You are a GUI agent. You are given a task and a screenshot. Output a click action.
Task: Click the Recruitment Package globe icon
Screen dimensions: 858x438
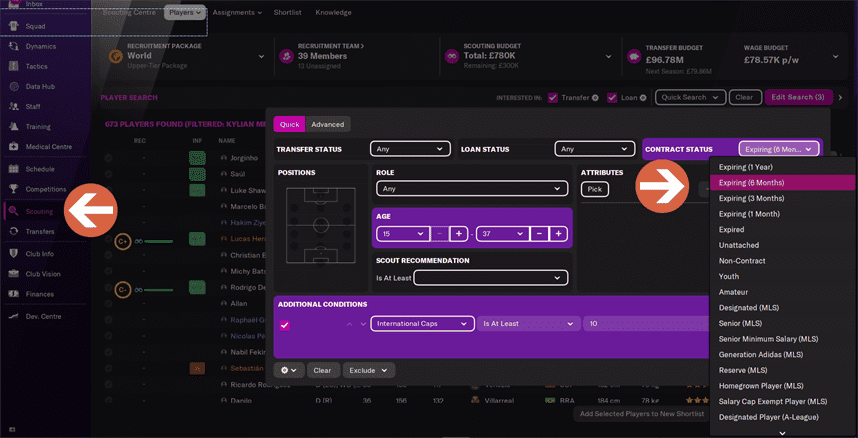(116, 56)
